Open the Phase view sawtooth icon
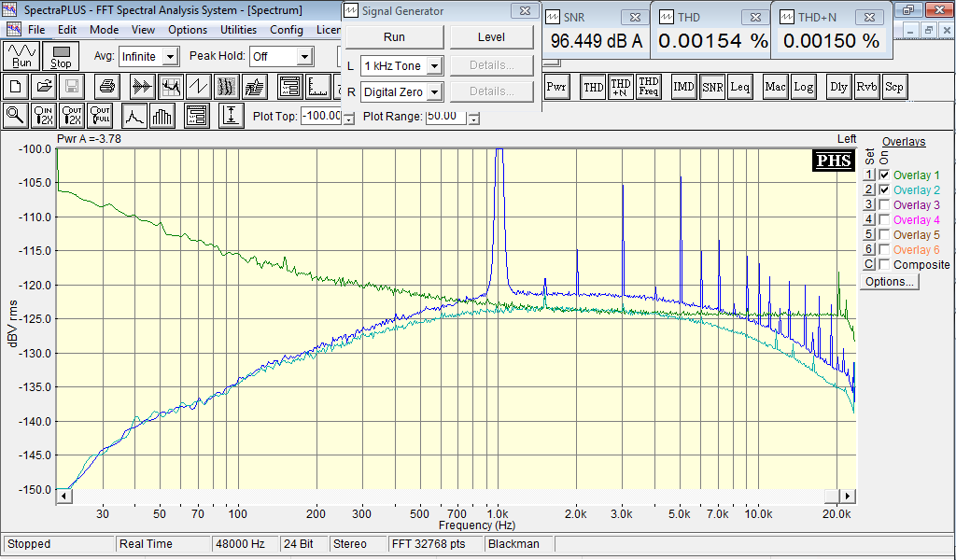 [199, 87]
